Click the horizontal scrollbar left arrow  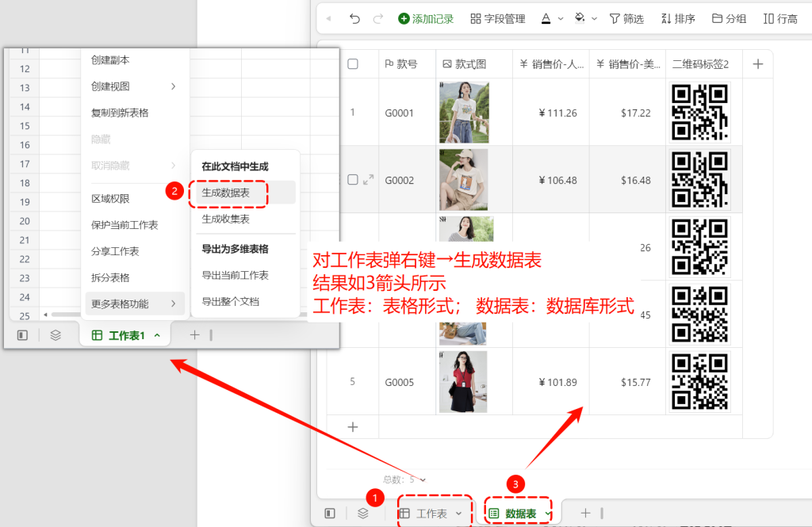tap(45, 315)
